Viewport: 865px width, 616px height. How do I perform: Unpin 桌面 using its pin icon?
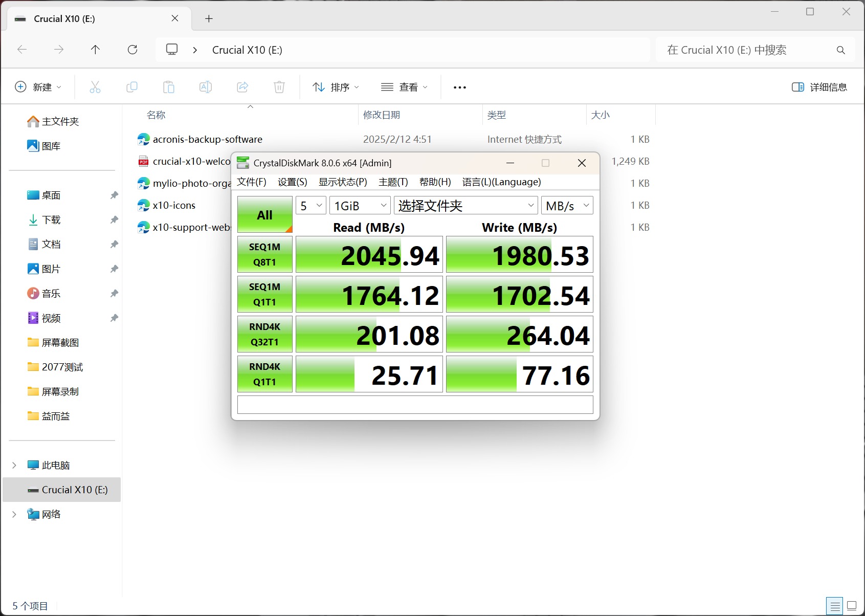[114, 195]
